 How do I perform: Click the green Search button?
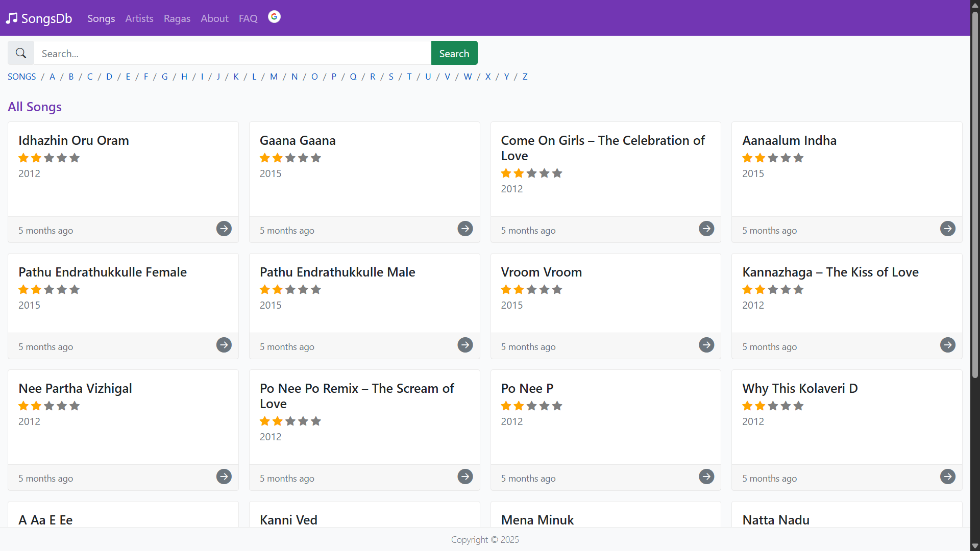[x=454, y=53]
